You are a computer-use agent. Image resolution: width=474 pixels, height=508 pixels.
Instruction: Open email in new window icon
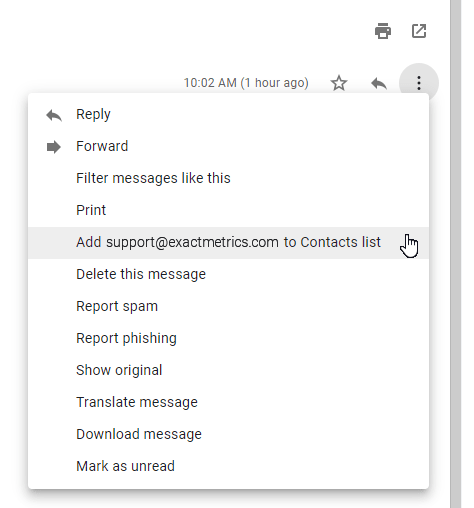(419, 31)
